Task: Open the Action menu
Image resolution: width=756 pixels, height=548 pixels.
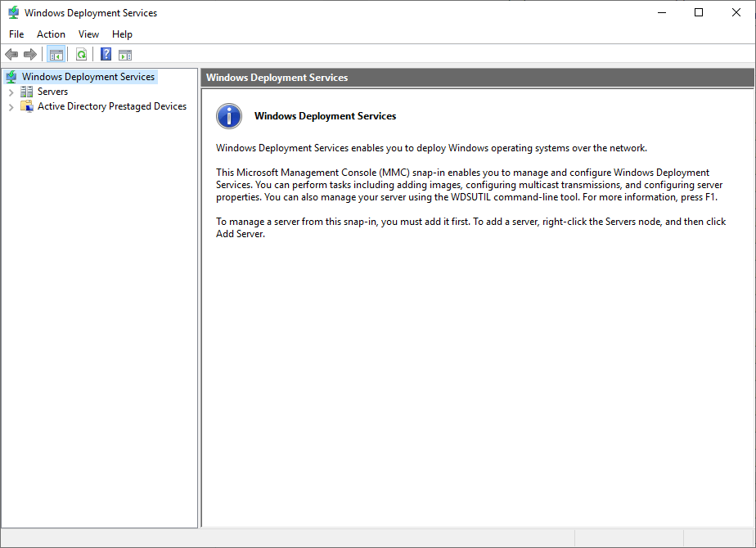Action: (51, 34)
